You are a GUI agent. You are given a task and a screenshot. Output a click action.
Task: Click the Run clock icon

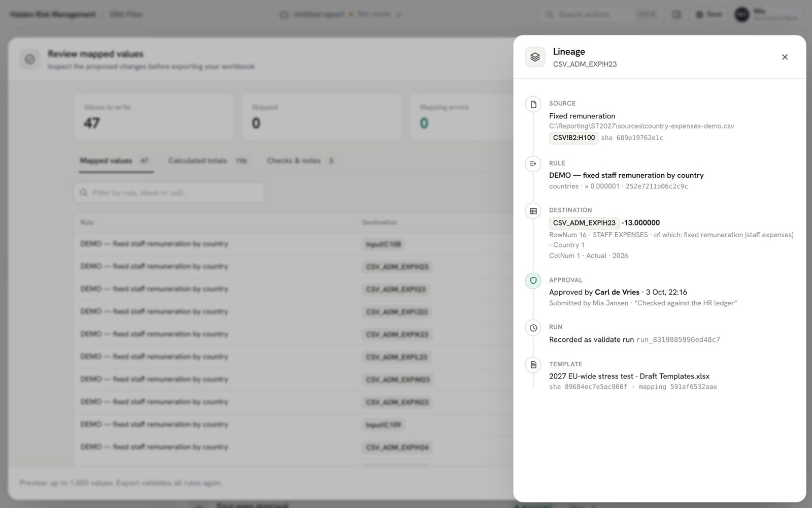tap(533, 328)
